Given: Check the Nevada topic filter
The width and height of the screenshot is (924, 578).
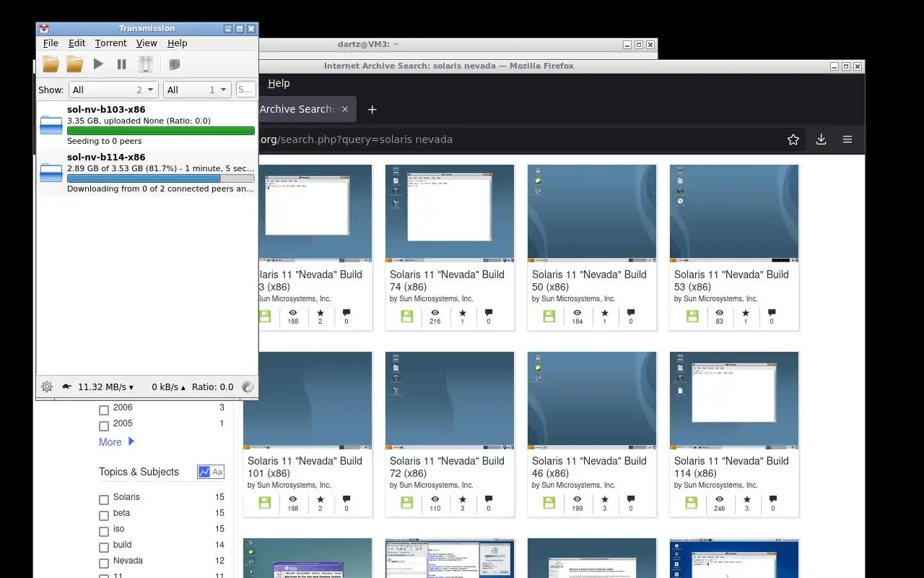Looking at the screenshot, I should pos(104,563).
